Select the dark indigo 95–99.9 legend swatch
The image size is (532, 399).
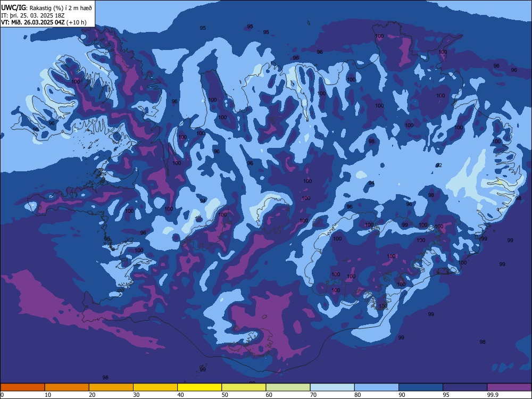tap(465, 387)
